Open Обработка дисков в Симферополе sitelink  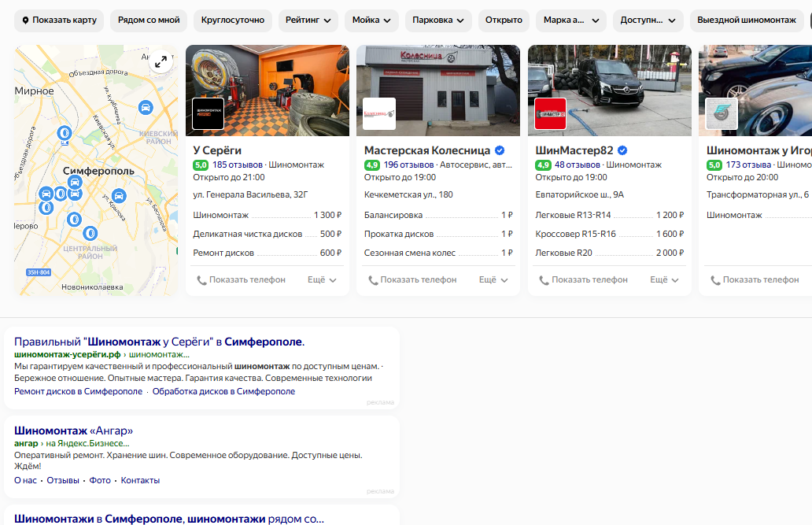point(223,391)
